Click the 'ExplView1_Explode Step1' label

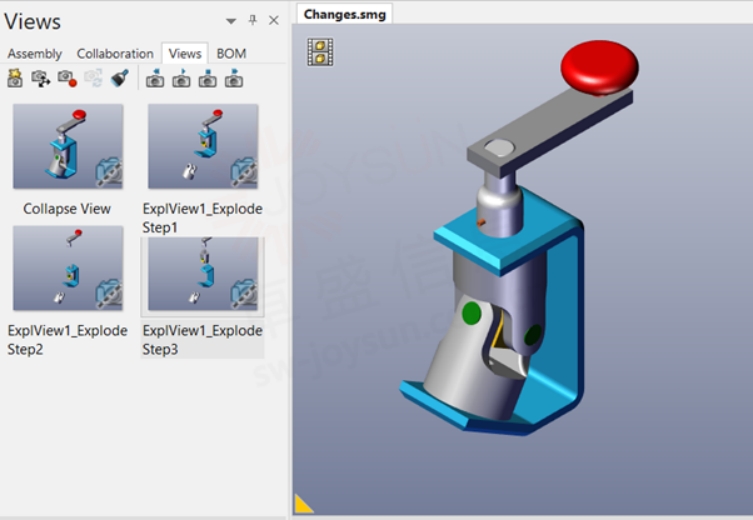202,218
